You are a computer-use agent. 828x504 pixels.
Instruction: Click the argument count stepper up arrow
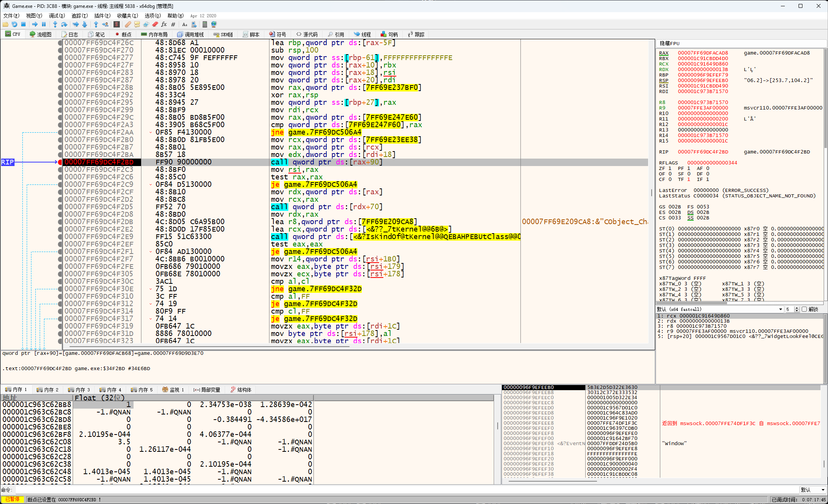click(797, 308)
